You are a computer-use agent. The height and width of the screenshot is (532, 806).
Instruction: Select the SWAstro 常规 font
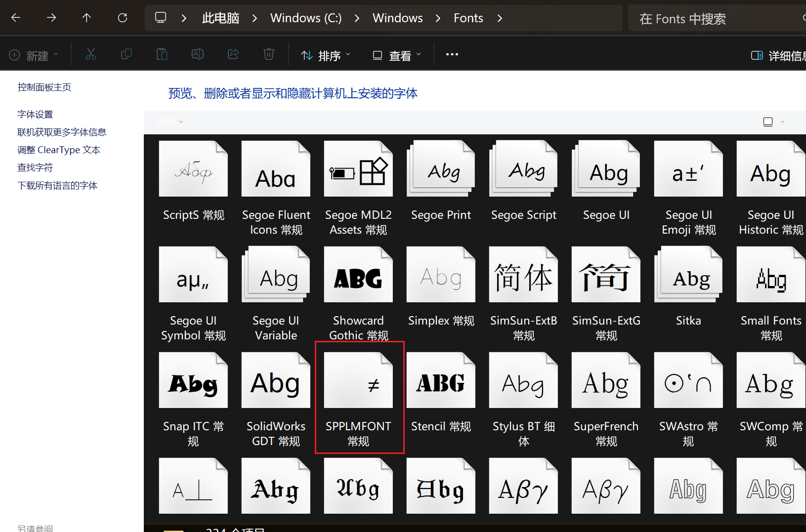[x=688, y=400]
